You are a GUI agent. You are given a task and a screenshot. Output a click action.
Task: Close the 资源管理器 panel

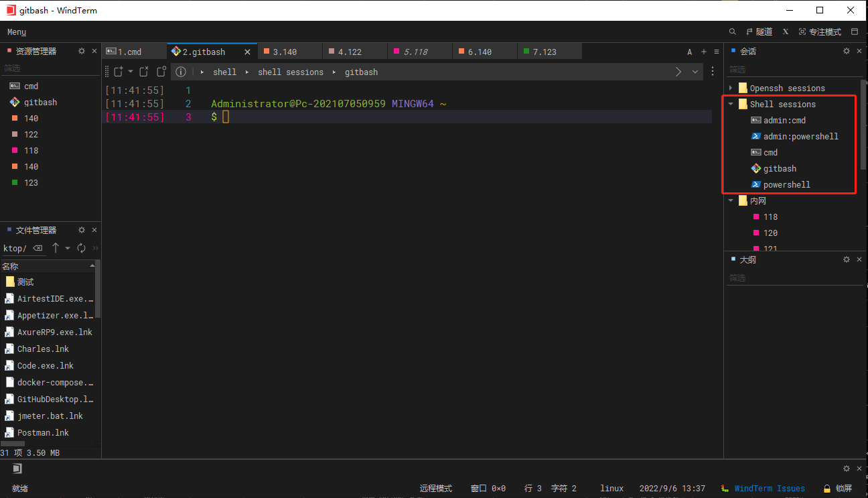tap(94, 51)
